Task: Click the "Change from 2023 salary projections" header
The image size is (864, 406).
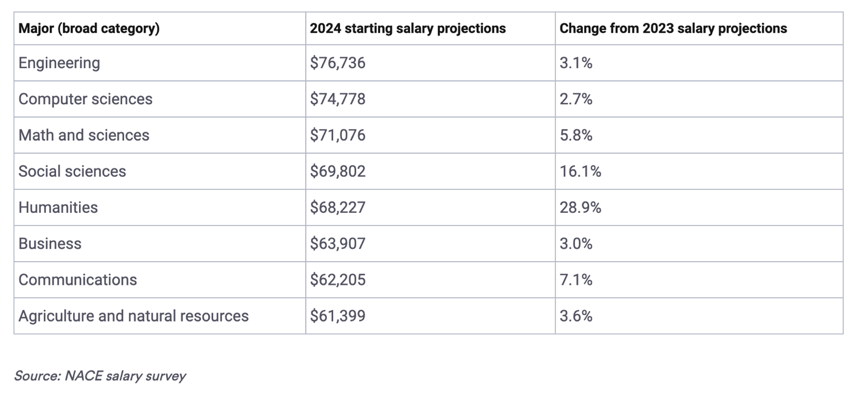Action: tap(673, 28)
